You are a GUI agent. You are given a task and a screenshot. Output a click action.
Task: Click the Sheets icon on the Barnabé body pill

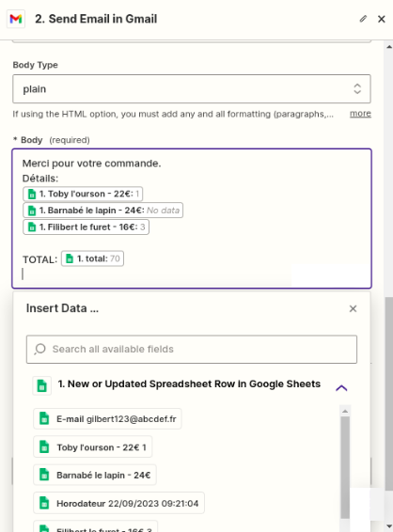pos(32,211)
